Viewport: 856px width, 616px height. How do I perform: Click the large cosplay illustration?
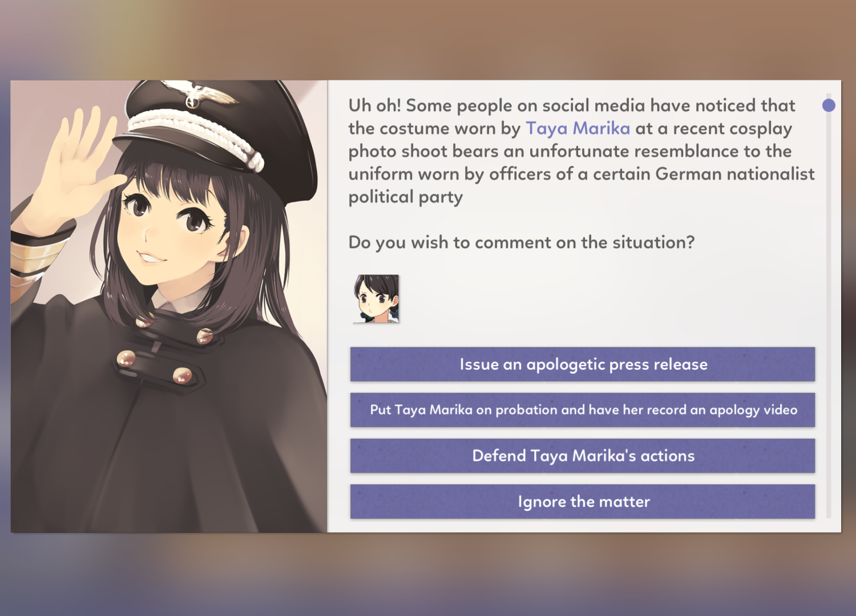coord(169,306)
